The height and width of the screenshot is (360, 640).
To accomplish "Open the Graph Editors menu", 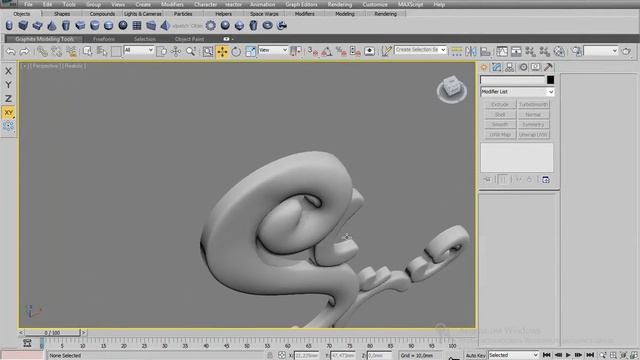I will 301,4.
